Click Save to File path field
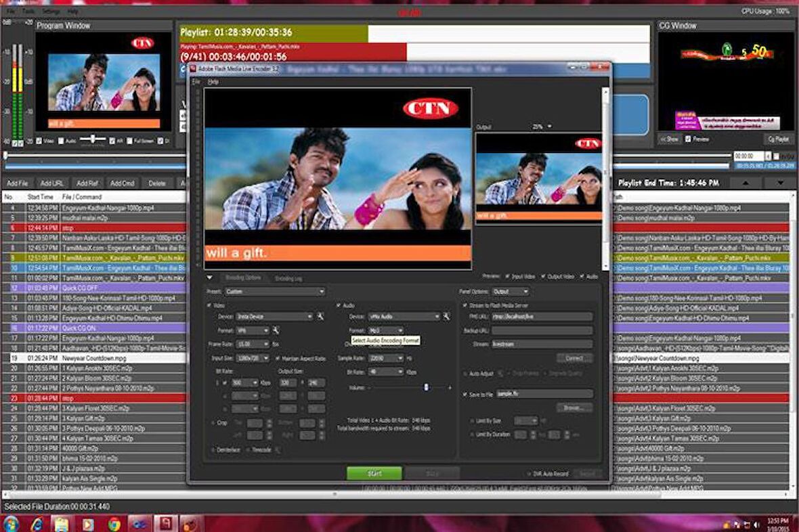 tap(544, 394)
